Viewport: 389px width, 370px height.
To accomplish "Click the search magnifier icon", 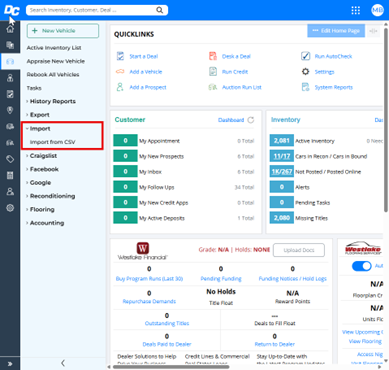I will [x=160, y=10].
